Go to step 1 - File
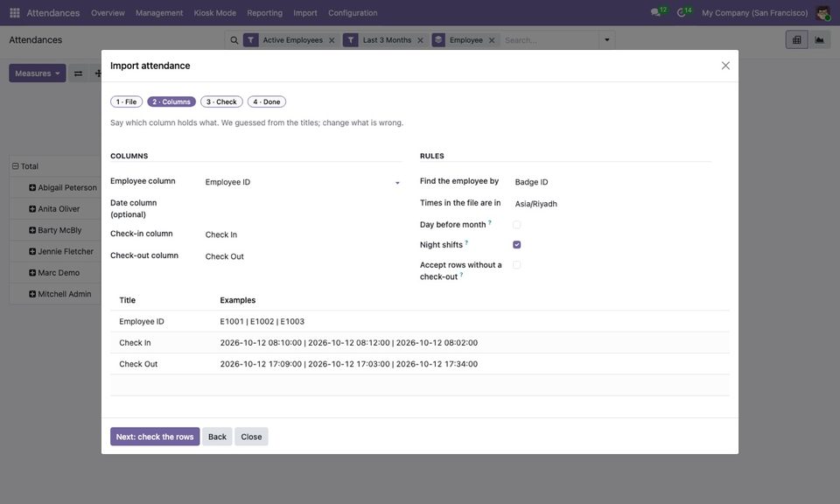 click(x=126, y=101)
